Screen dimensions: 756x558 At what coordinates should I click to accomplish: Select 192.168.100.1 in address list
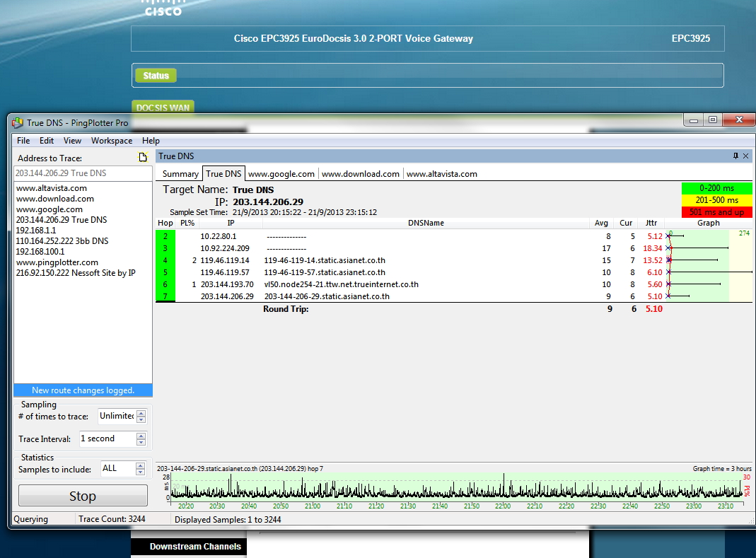(x=40, y=252)
